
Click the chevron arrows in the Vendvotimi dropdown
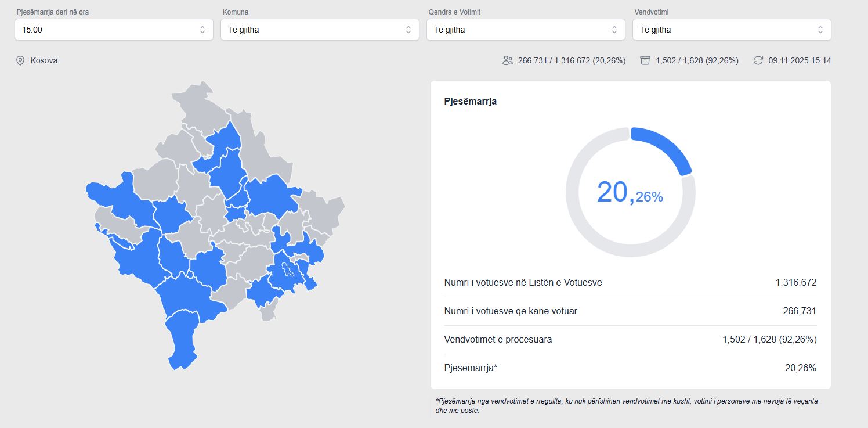click(x=820, y=30)
